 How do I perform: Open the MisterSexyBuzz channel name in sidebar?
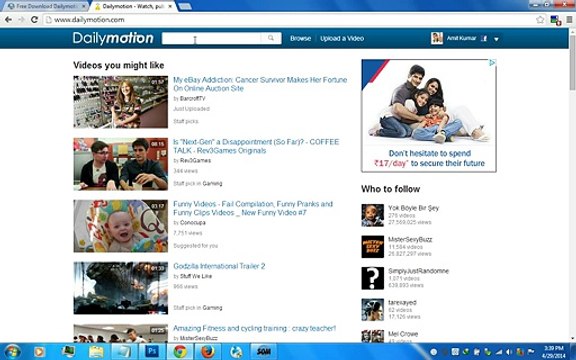pyautogui.click(x=410, y=240)
